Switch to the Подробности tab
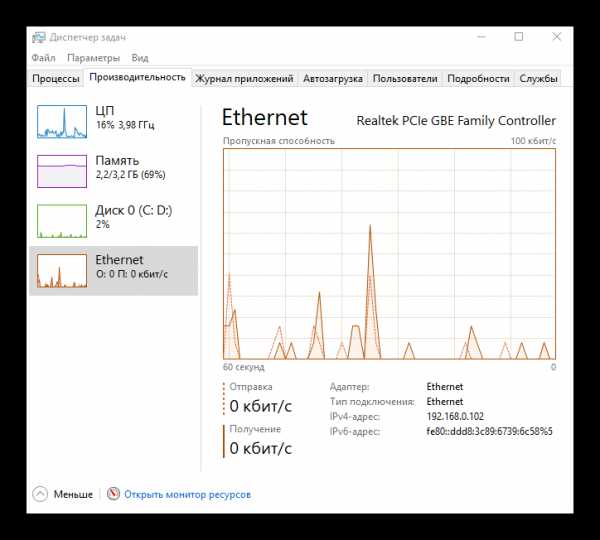Screen dimensions: 600x540 (x=478, y=78)
